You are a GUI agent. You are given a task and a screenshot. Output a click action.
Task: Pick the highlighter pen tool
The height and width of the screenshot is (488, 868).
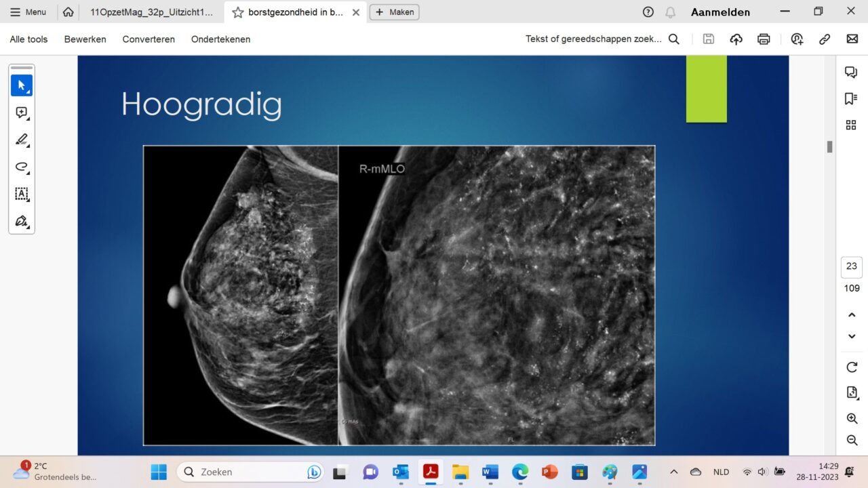[x=21, y=140]
